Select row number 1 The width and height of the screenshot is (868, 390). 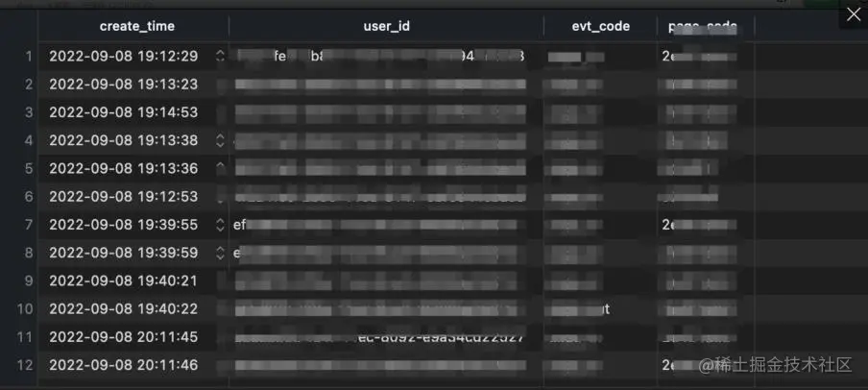tap(29, 56)
